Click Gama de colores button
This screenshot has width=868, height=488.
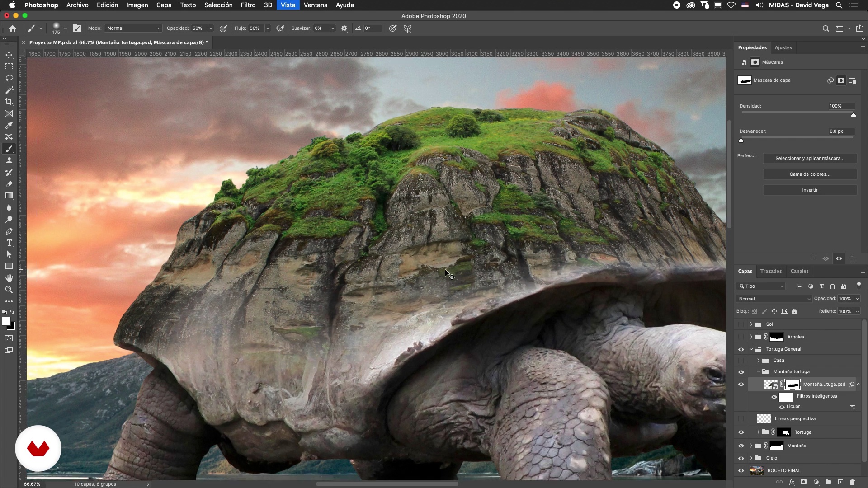[810, 174]
